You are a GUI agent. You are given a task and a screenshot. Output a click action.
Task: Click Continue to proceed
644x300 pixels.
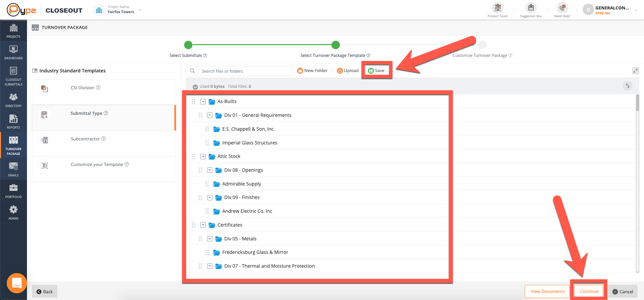589,292
